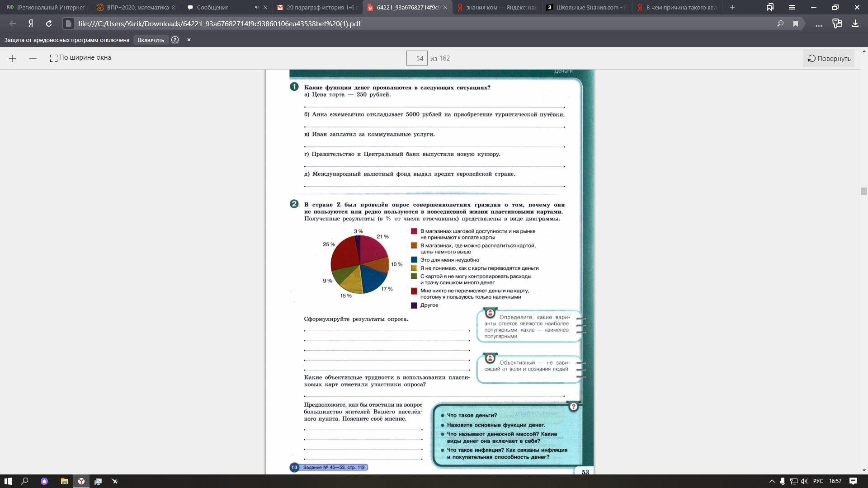Open the Windows Start menu

pyautogui.click(x=8, y=481)
